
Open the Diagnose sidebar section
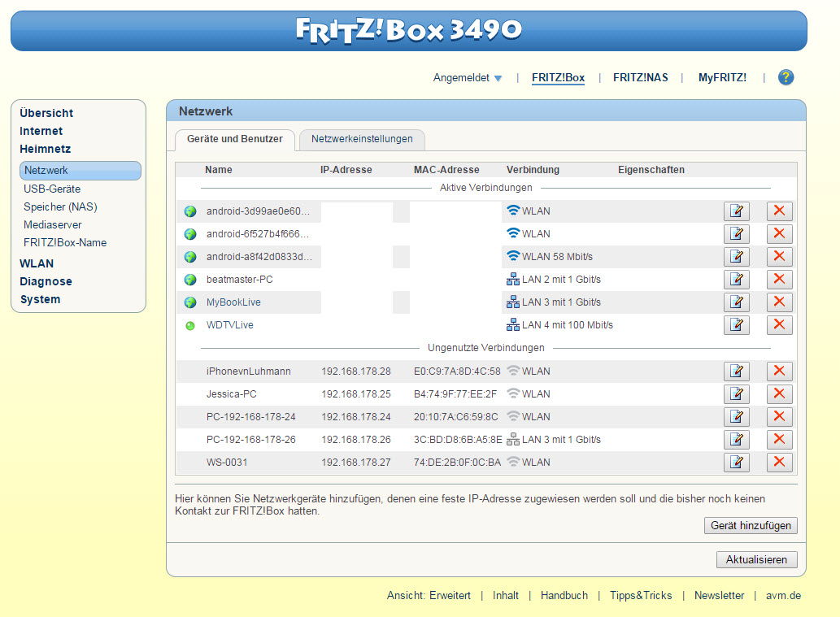click(x=46, y=282)
